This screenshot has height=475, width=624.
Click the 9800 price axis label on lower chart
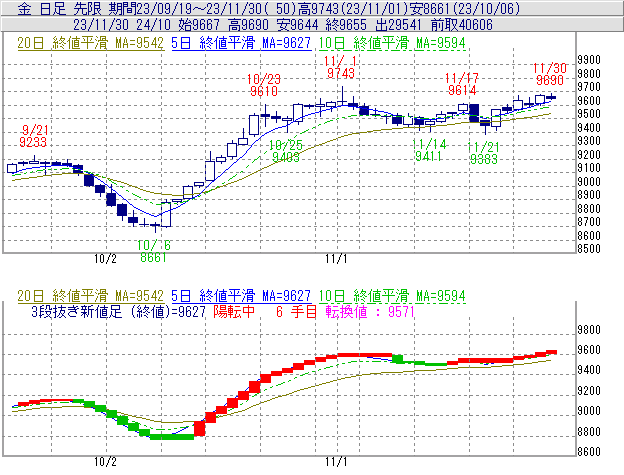tap(589, 330)
